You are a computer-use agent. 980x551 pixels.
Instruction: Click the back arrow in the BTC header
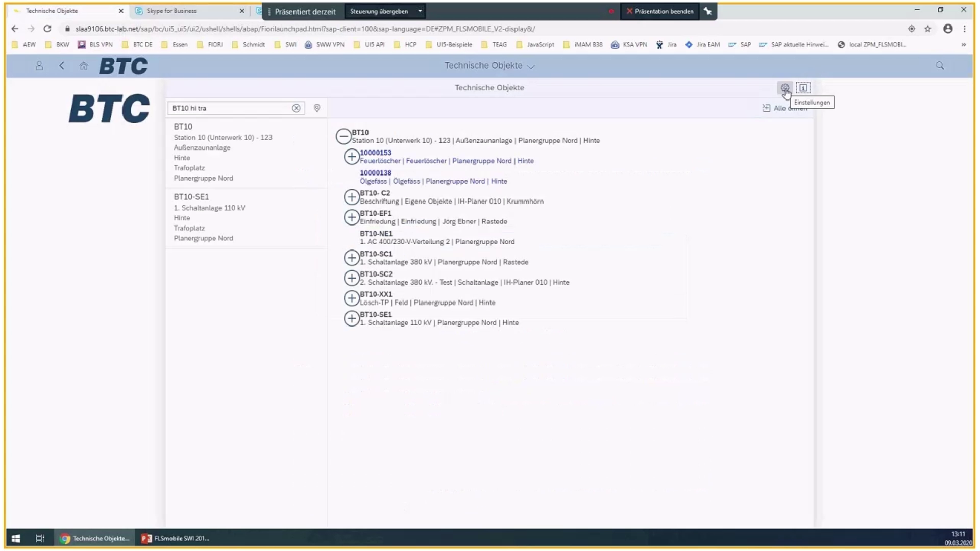[x=62, y=66]
